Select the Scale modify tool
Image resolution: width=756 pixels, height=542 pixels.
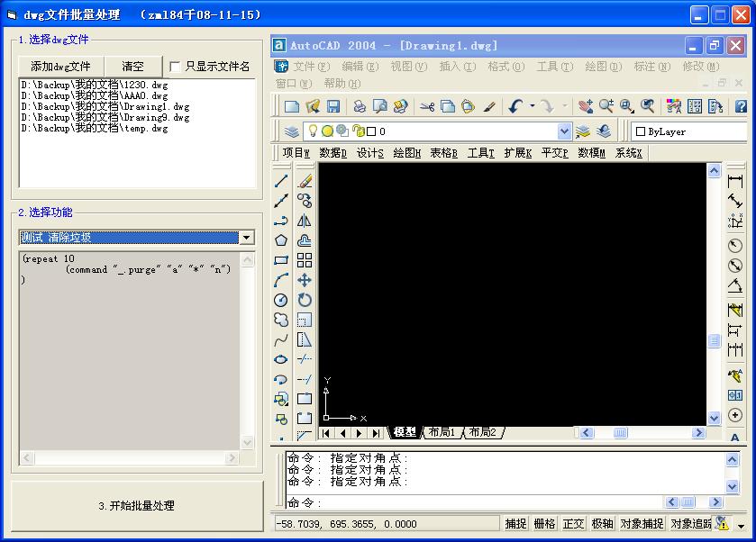click(x=305, y=320)
